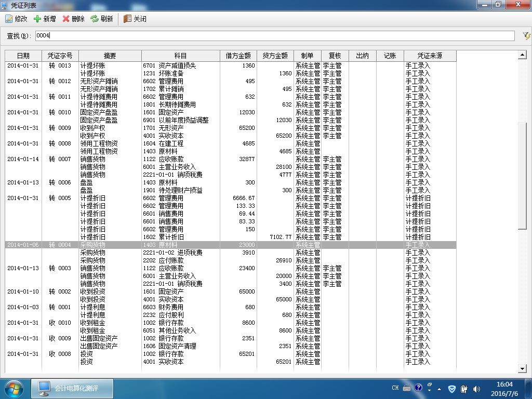Open the Windows Start orb
This screenshot has width=532, height=399.
14,389
